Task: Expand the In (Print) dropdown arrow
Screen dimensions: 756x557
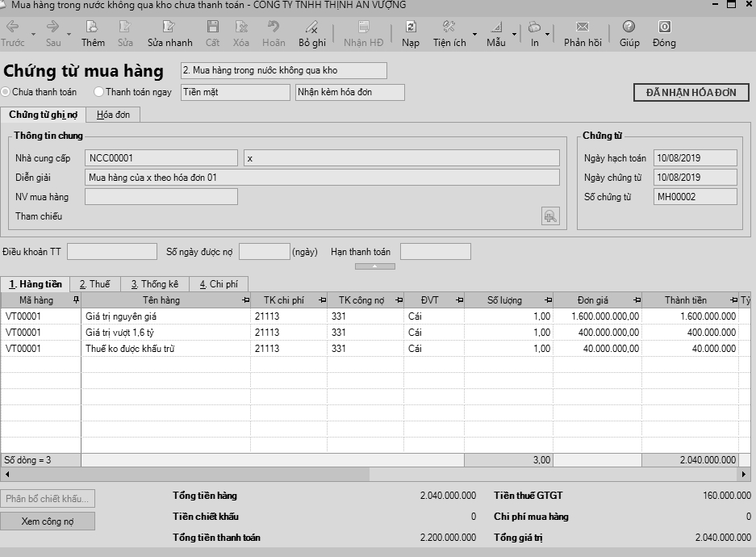Action: (x=548, y=35)
